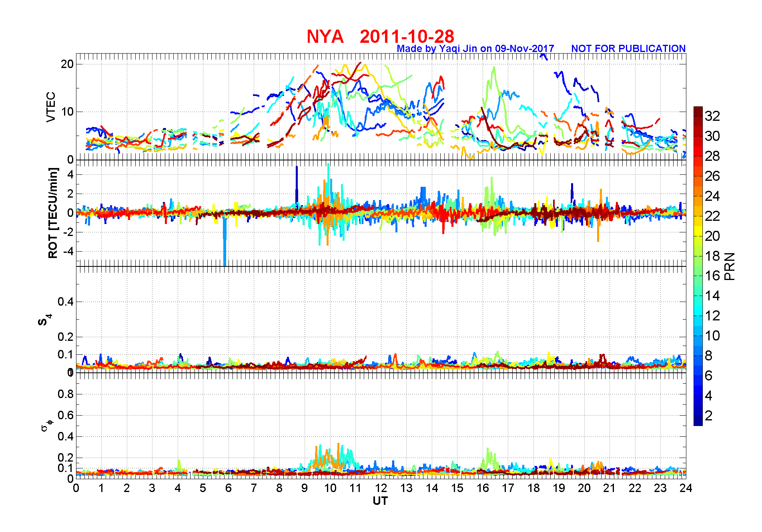Screen dimensions: 762x532
Task: Click the "10" tick on the VTEC axis
Action: 67,112
